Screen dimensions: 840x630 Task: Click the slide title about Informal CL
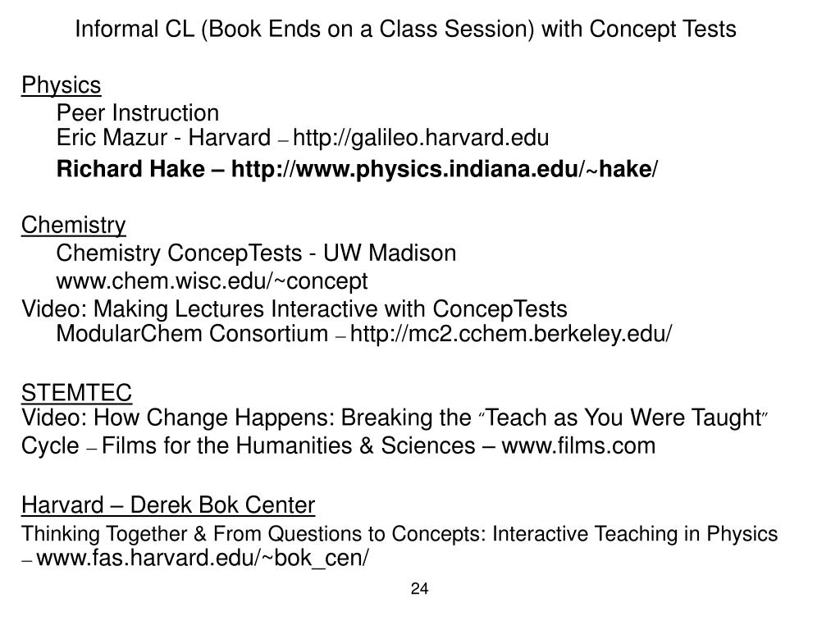tap(405, 30)
